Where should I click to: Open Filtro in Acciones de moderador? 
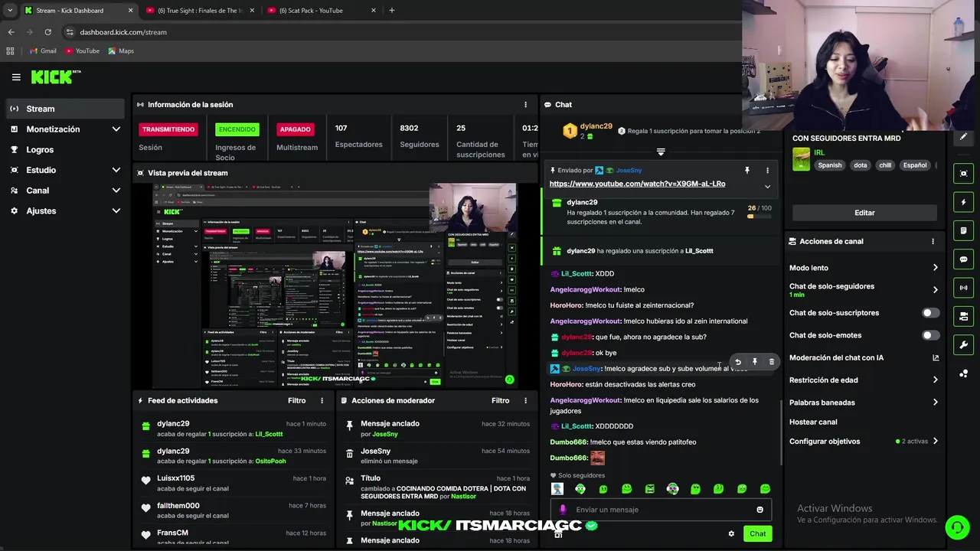click(500, 400)
